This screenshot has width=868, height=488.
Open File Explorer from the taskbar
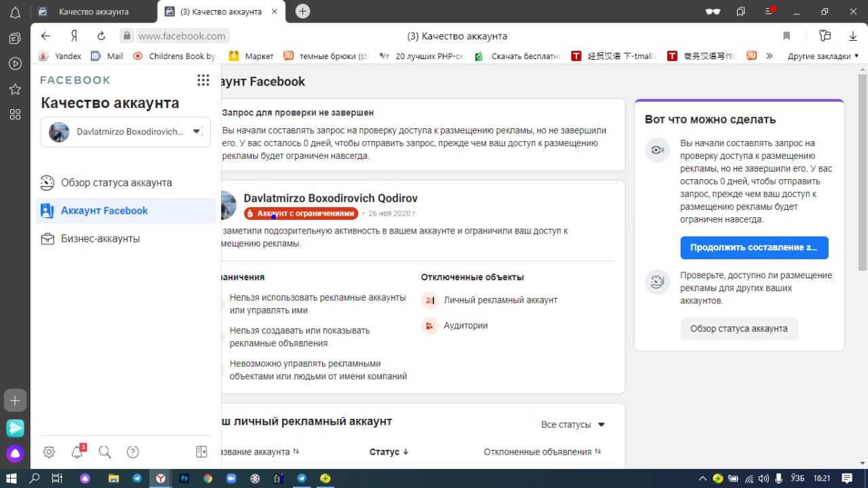(x=113, y=478)
